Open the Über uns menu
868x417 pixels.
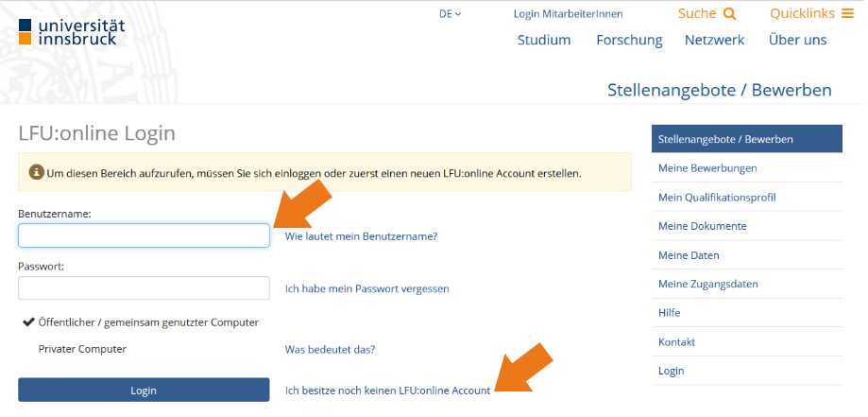[x=797, y=40]
